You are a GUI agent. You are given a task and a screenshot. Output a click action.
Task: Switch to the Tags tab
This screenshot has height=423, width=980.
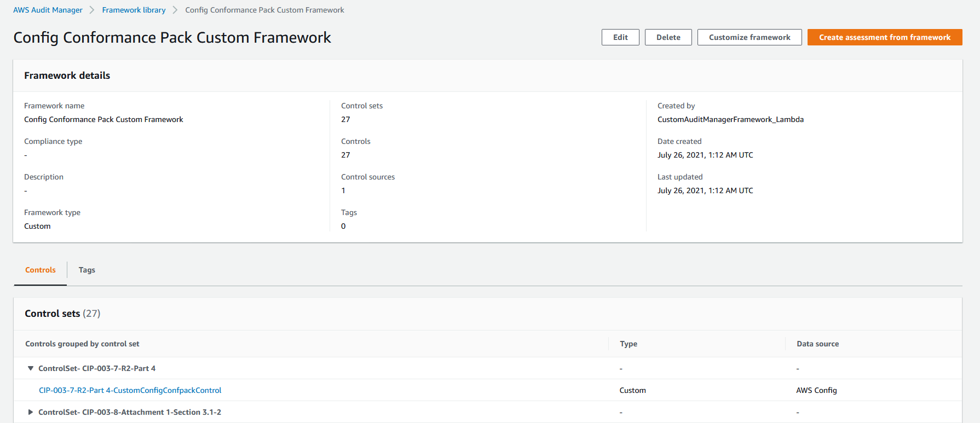click(87, 270)
